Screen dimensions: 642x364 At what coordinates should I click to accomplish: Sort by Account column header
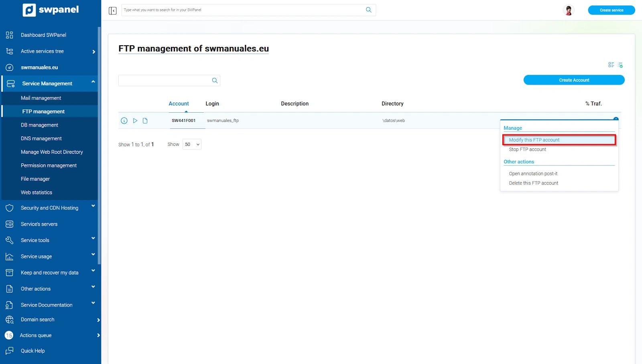[x=179, y=104]
